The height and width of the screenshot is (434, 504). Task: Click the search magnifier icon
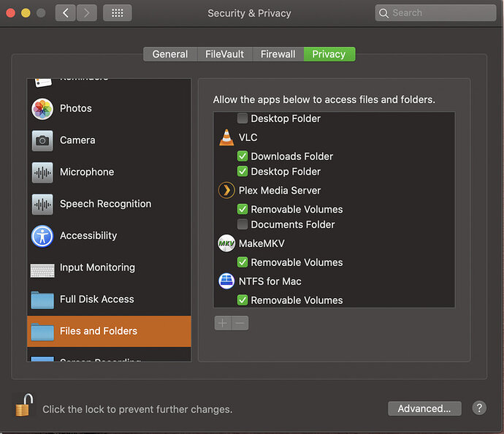[383, 13]
